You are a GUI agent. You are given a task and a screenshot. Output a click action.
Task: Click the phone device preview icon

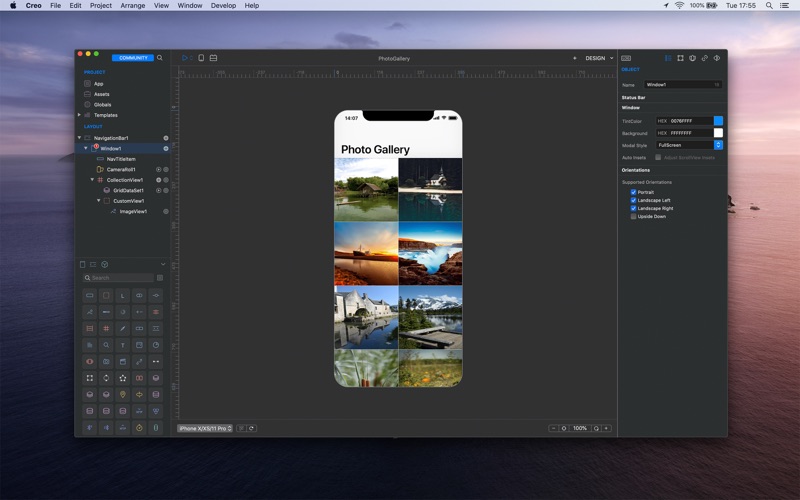(201, 58)
